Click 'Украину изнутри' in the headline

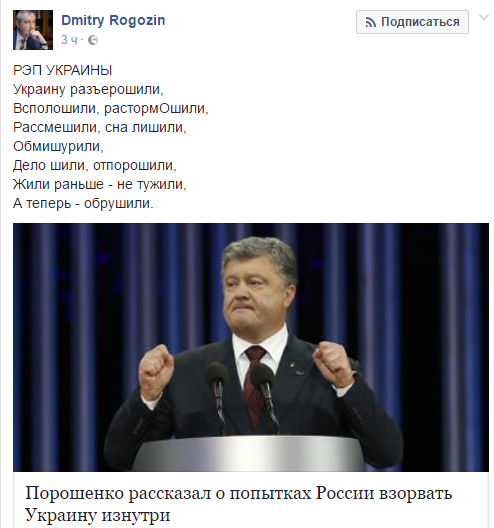point(98,515)
